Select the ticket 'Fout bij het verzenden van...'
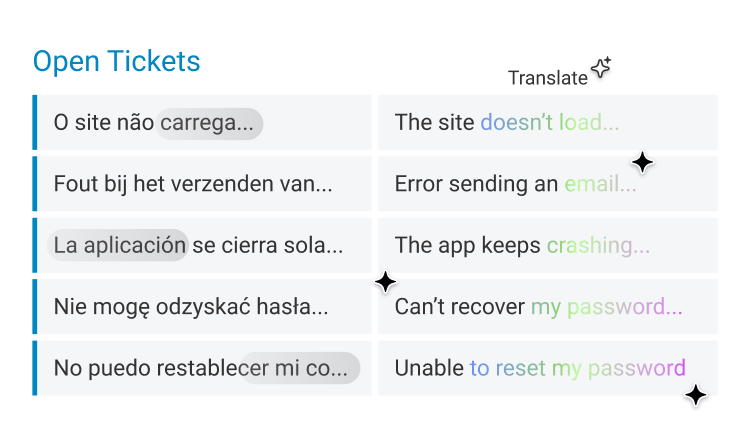This screenshot has width=750, height=428. (202, 184)
